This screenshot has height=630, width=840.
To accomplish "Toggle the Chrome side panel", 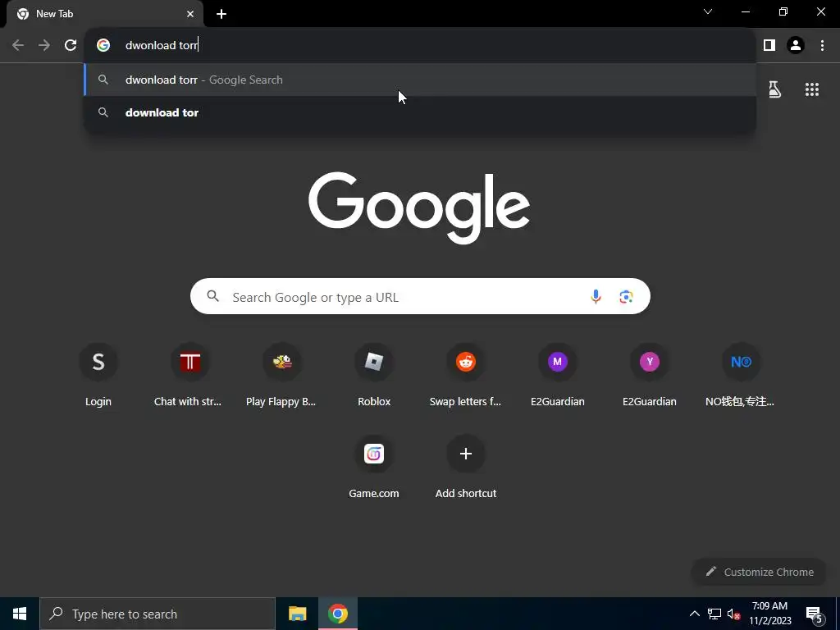I will pyautogui.click(x=769, y=45).
